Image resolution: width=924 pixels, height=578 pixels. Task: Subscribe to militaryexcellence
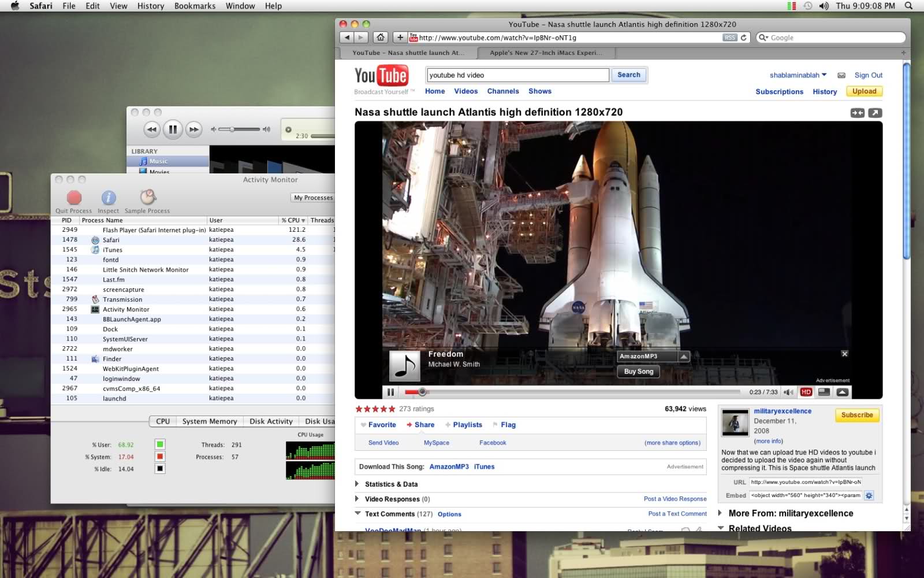pos(857,415)
